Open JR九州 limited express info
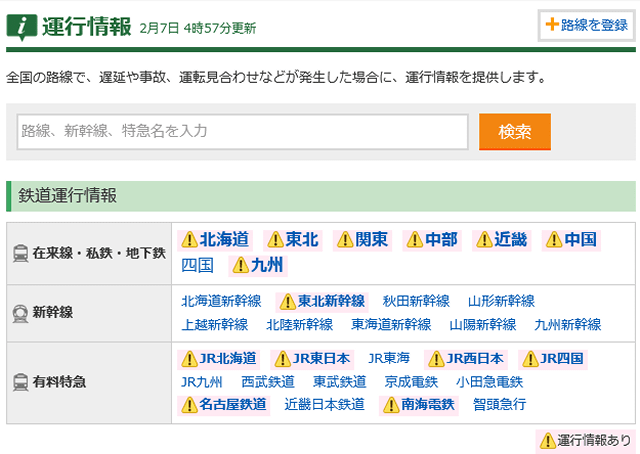The image size is (640, 454). (202, 383)
